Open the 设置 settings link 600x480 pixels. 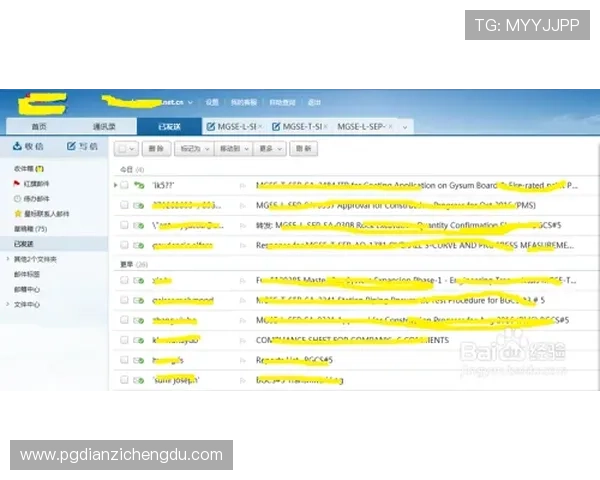pos(212,102)
